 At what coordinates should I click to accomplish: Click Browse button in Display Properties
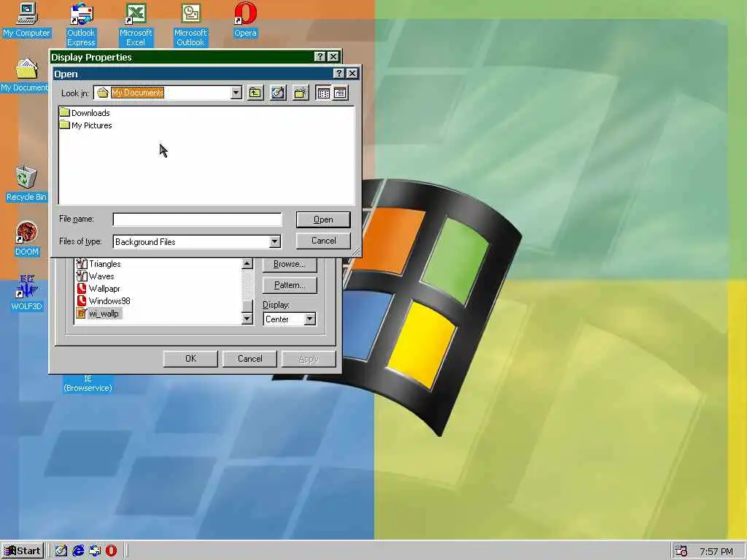pyautogui.click(x=289, y=264)
